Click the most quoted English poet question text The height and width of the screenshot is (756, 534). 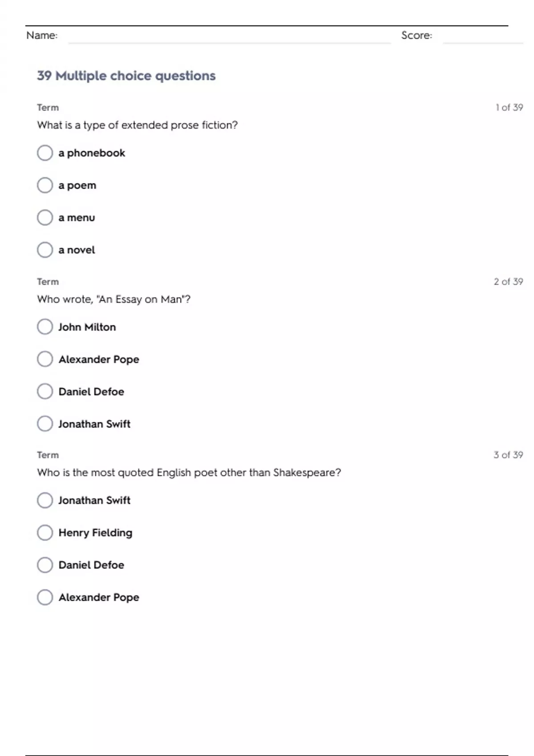tap(189, 473)
